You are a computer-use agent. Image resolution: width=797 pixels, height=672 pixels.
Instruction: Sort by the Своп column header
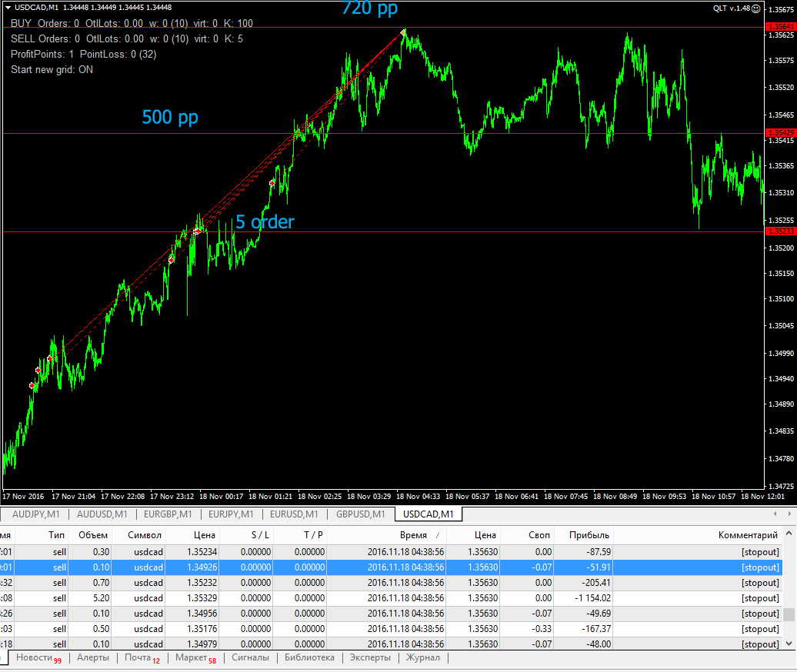click(528, 535)
